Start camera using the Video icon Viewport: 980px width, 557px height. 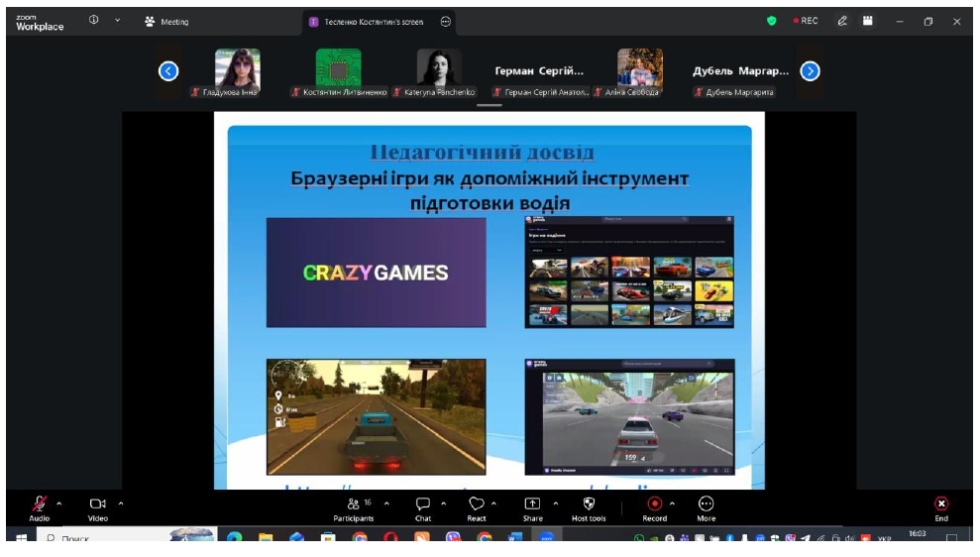pyautogui.click(x=97, y=503)
